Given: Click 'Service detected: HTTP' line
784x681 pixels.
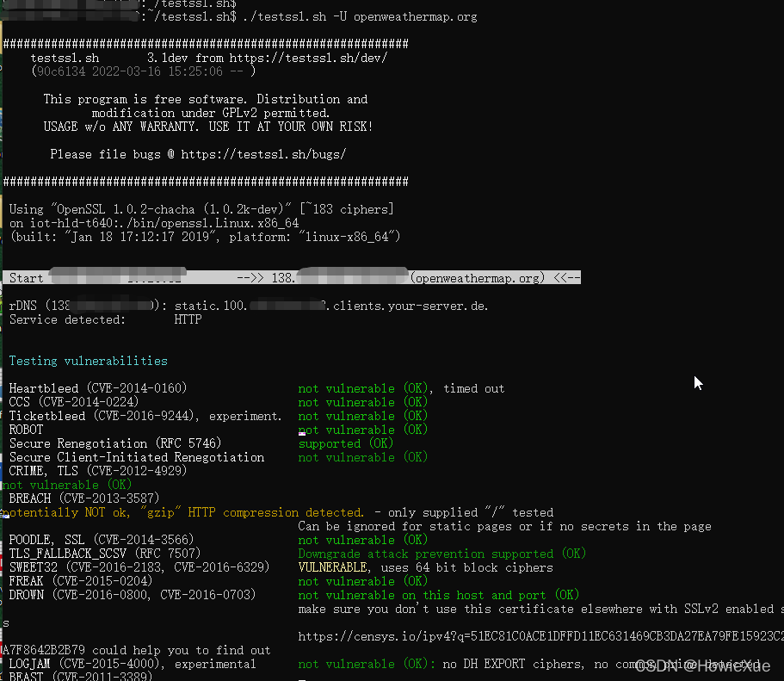Looking at the screenshot, I should [105, 319].
